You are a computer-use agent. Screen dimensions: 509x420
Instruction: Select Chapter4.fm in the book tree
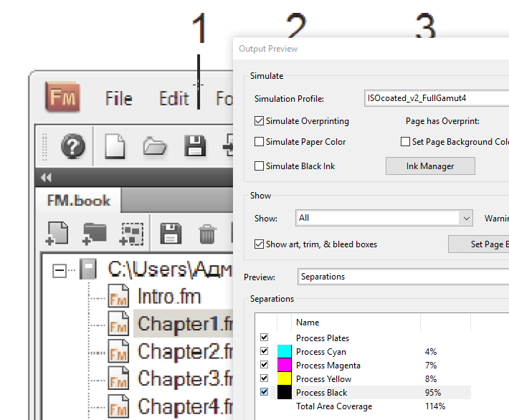(185, 406)
